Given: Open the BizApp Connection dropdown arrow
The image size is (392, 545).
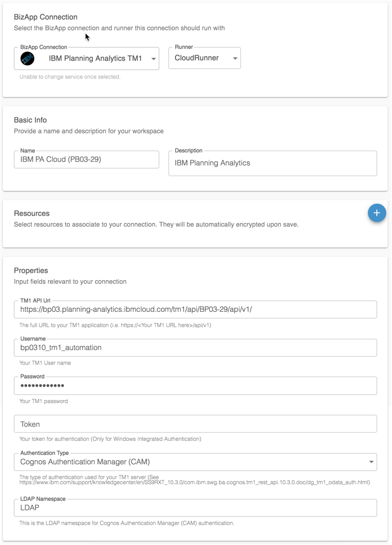Looking at the screenshot, I should tap(153, 59).
